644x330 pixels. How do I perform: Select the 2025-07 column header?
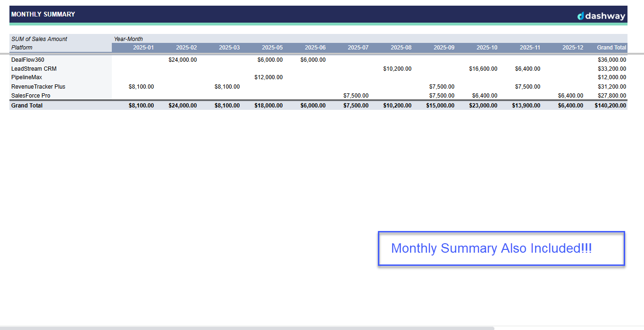[358, 48]
